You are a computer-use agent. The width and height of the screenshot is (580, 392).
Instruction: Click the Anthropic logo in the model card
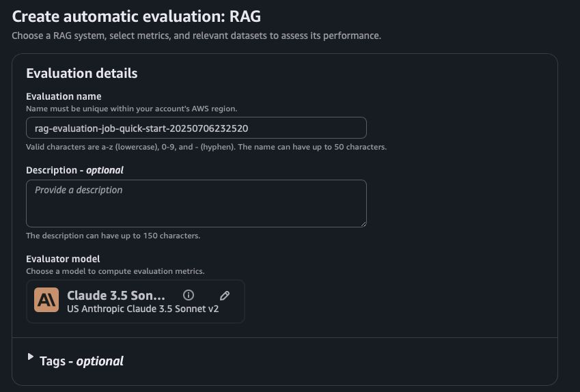pyautogui.click(x=46, y=300)
